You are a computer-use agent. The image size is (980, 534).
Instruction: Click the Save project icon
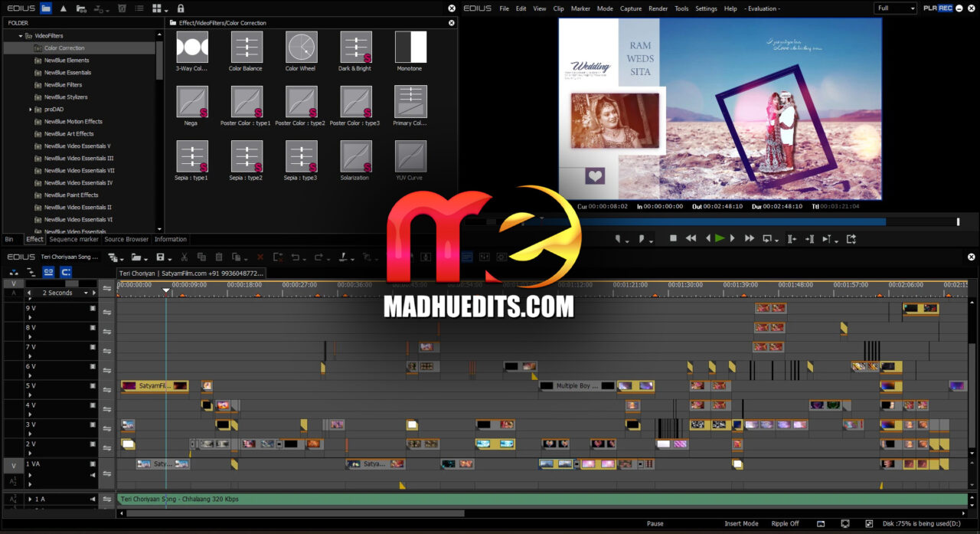pos(162,257)
